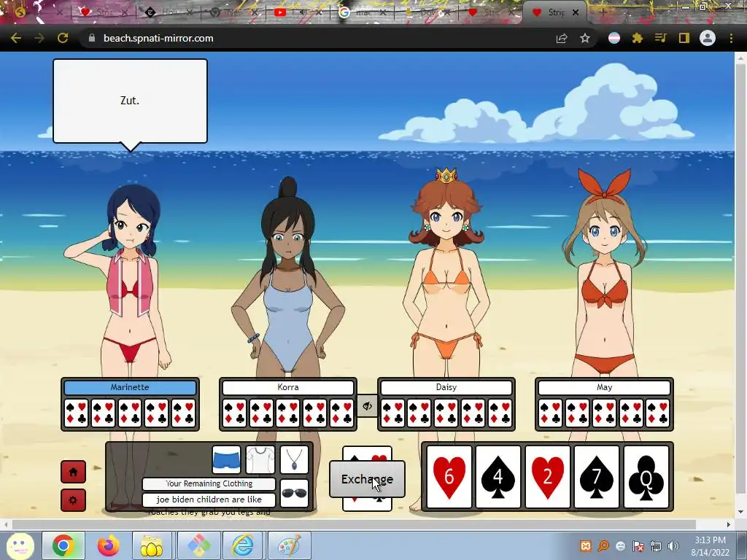Click the white t-shirt clothing icon
The height and width of the screenshot is (560, 747).
pyautogui.click(x=260, y=459)
